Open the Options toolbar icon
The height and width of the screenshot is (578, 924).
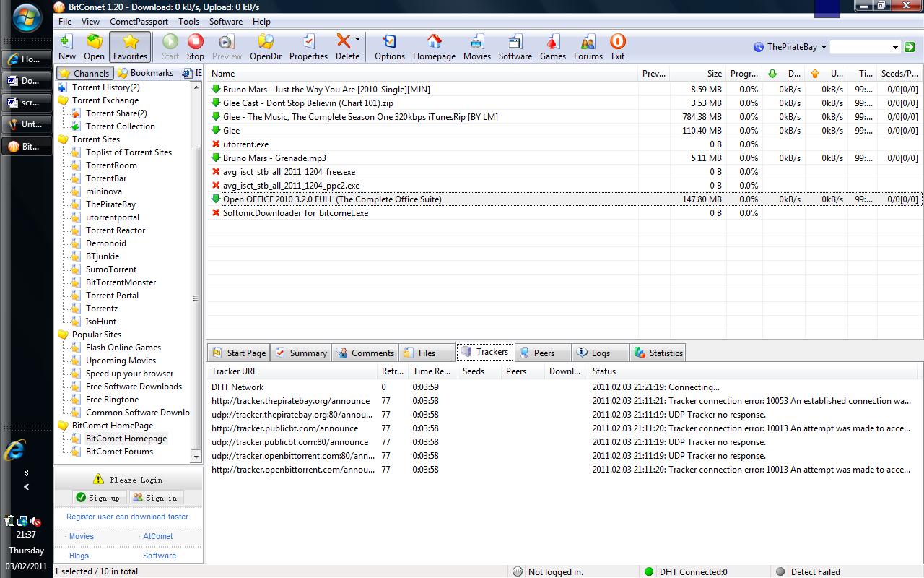(390, 47)
